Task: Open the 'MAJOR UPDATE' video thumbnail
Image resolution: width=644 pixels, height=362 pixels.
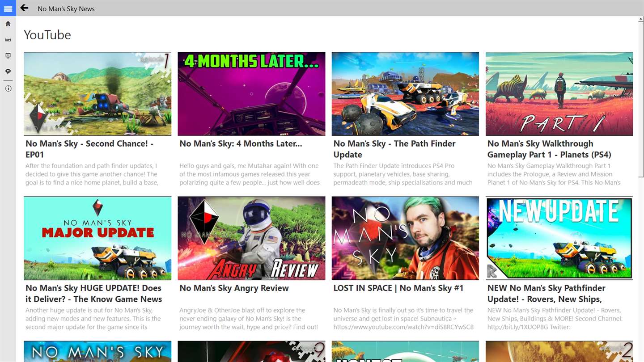Action: pos(97,238)
